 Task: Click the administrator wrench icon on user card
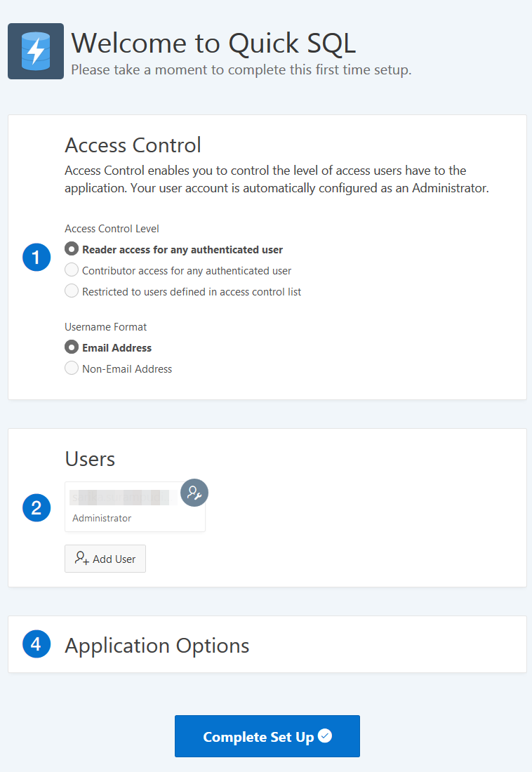(194, 493)
